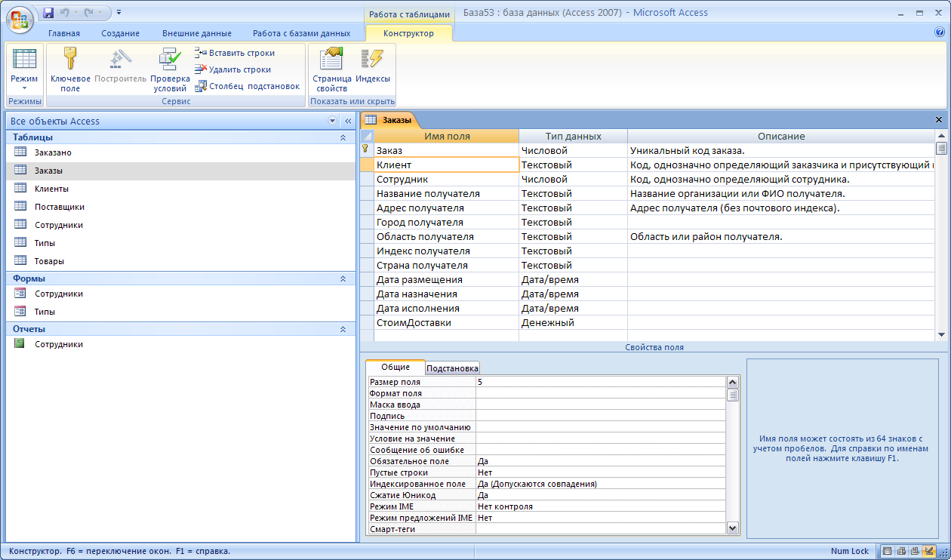Click data type of Дата размещения
This screenshot has height=560, width=951.
tap(573, 280)
